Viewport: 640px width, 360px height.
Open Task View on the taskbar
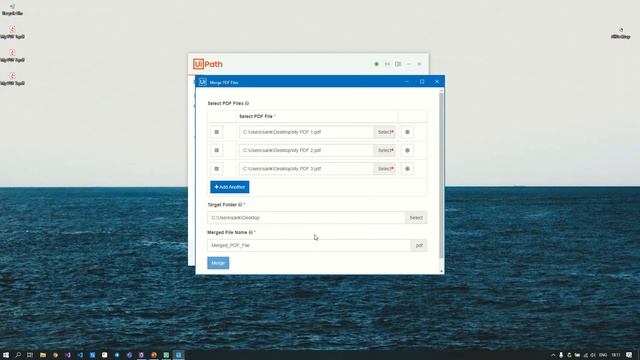click(30, 355)
